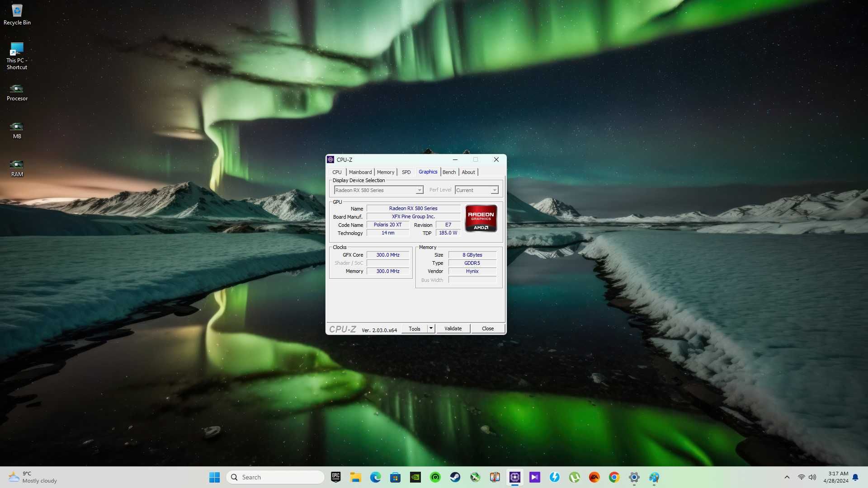Image resolution: width=868 pixels, height=488 pixels.
Task: Open notifications bell icon
Action: (x=855, y=477)
